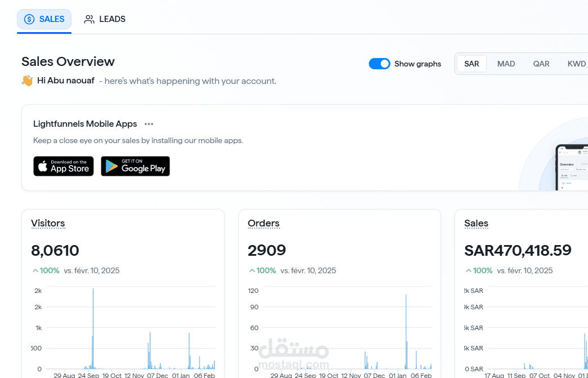Switch currency to KWD
This screenshot has height=378, width=588.
(x=576, y=64)
